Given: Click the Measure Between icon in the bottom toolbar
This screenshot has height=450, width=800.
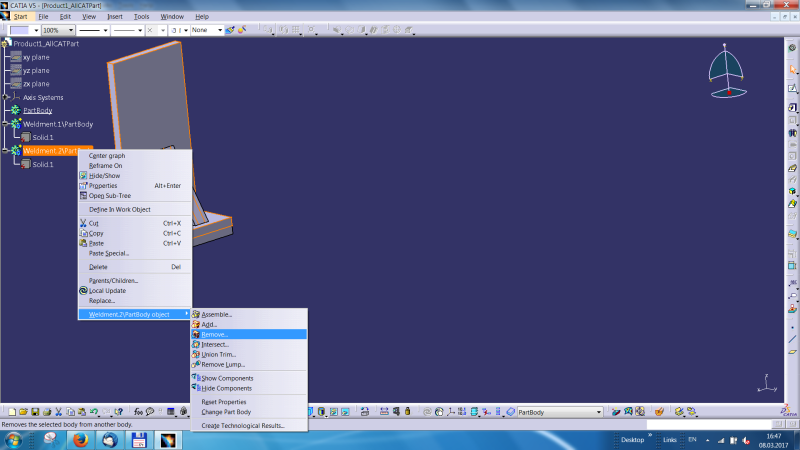Looking at the screenshot, I should tap(384, 412).
